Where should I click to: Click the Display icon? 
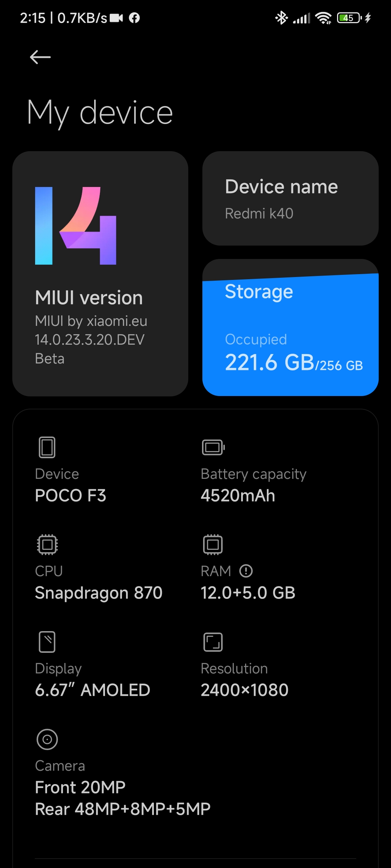[x=47, y=642]
